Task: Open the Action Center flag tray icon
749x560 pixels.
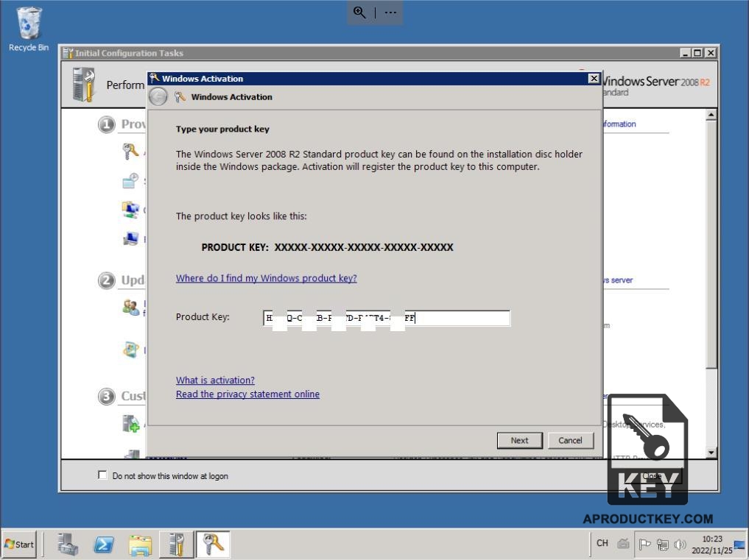Action: coord(645,544)
